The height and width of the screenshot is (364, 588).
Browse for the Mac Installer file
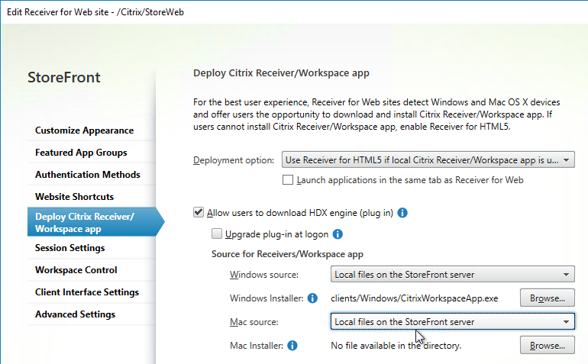(547, 345)
